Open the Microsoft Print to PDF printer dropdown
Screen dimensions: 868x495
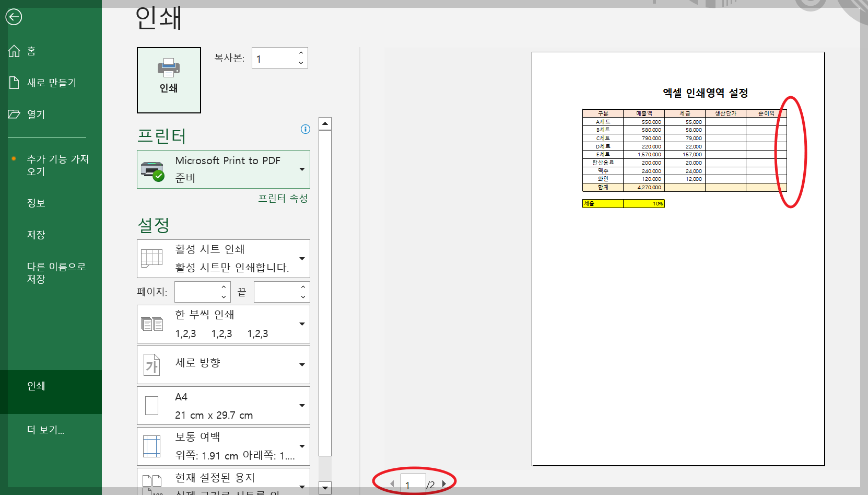302,169
